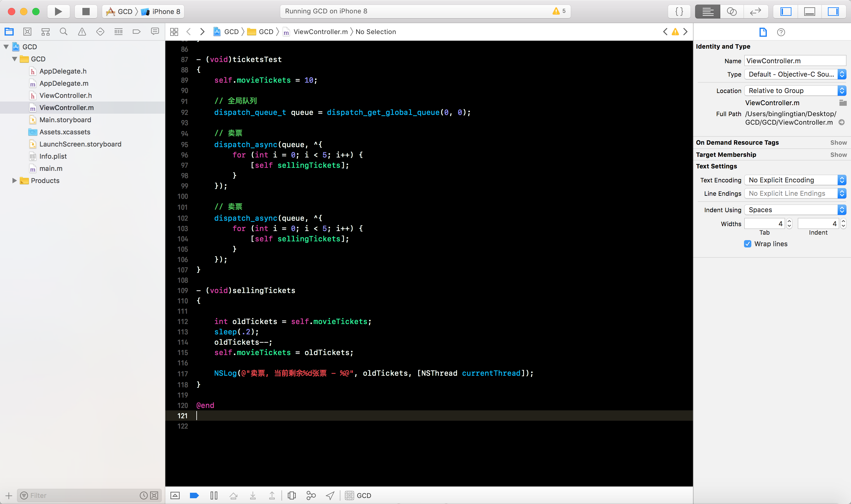
Task: Open ViewController.h file
Action: click(66, 96)
